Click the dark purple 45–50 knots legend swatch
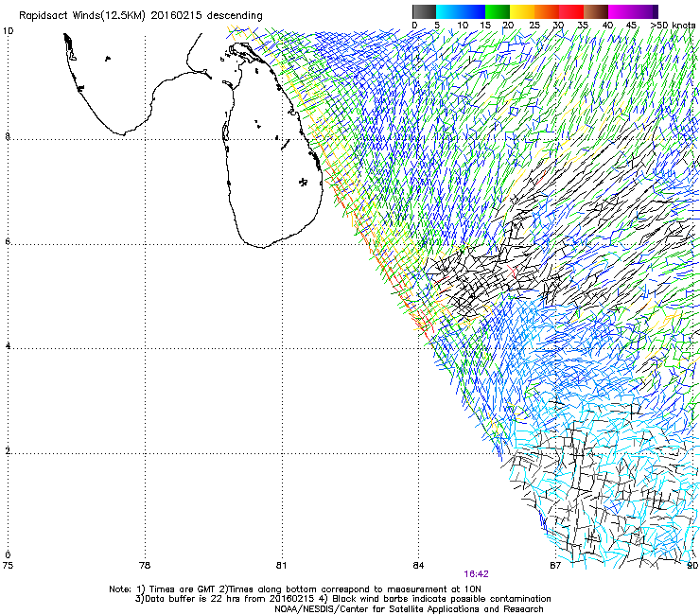 point(645,11)
